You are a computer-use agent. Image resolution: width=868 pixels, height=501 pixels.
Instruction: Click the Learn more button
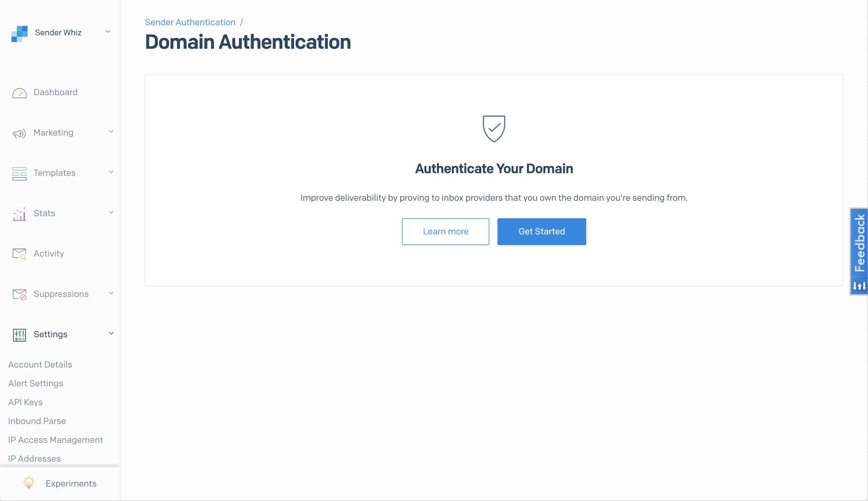446,231
